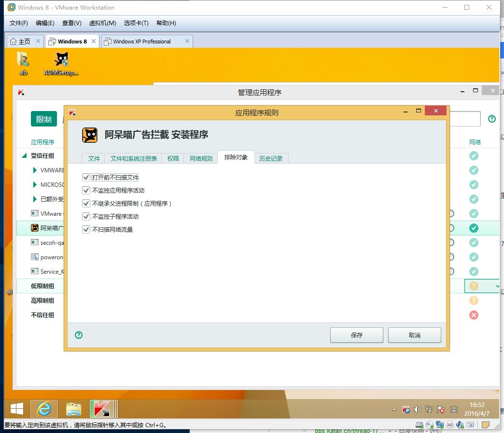Click the volume icon in the system tray
This screenshot has height=433, width=504.
click(x=417, y=409)
